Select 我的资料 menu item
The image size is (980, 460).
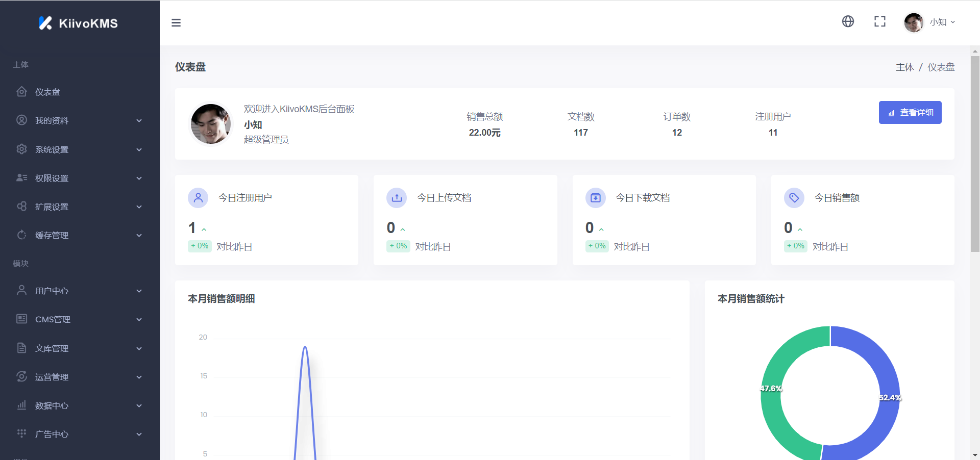coord(80,120)
